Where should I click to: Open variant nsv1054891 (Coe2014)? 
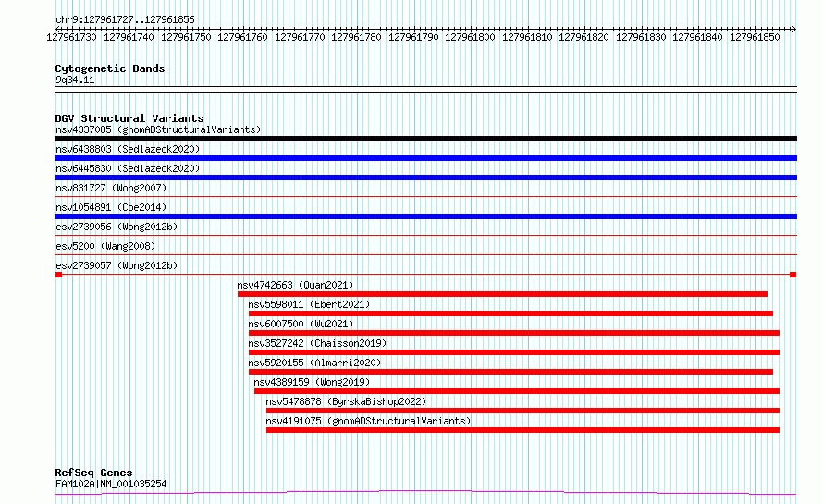tap(111, 207)
